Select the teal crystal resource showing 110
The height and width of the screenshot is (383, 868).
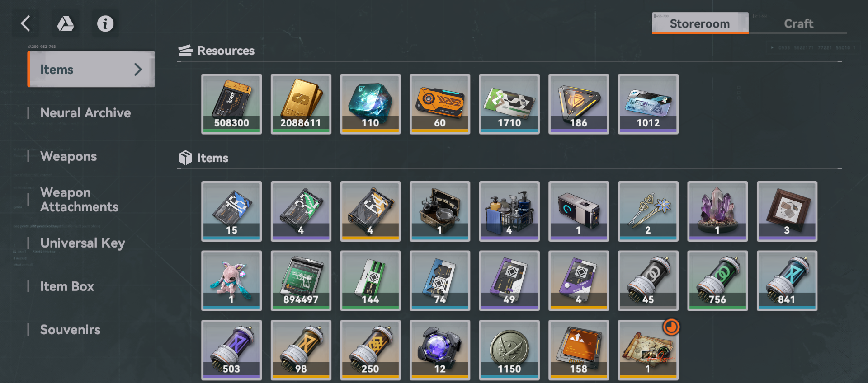point(370,104)
